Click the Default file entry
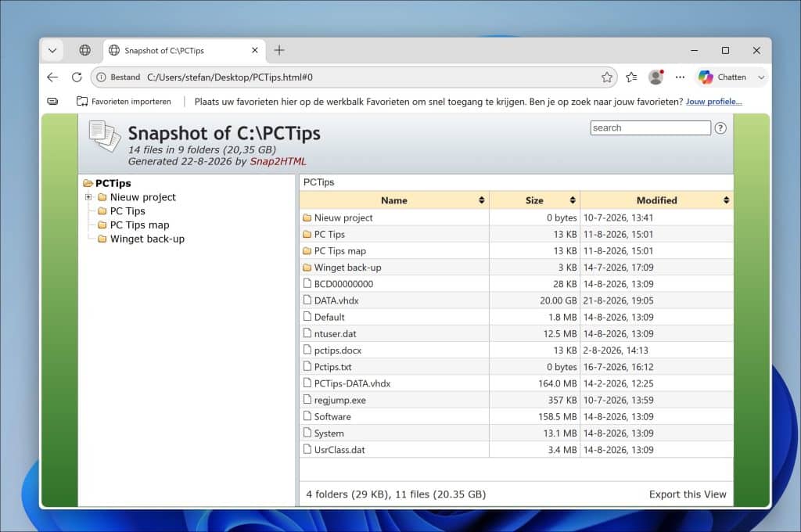 click(x=329, y=318)
